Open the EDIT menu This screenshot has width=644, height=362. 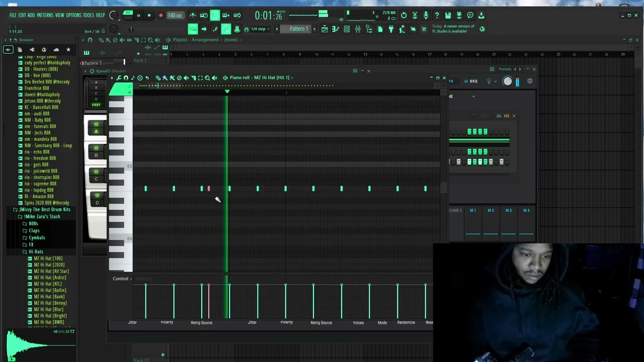pos(22,15)
